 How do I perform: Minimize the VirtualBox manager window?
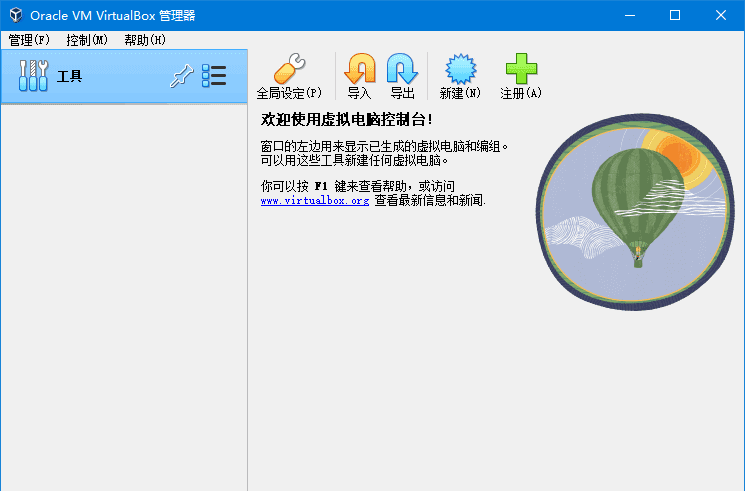pyautogui.click(x=630, y=15)
